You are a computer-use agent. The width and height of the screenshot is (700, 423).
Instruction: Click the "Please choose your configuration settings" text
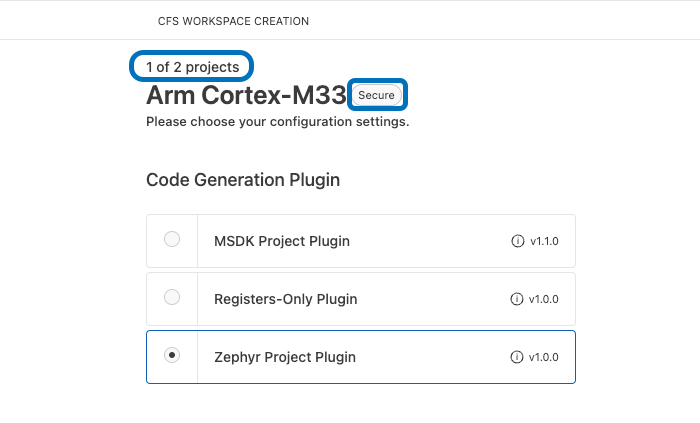[277, 122]
